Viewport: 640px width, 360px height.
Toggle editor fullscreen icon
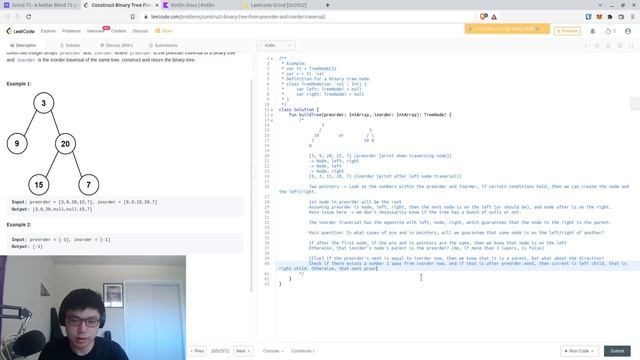point(631,45)
